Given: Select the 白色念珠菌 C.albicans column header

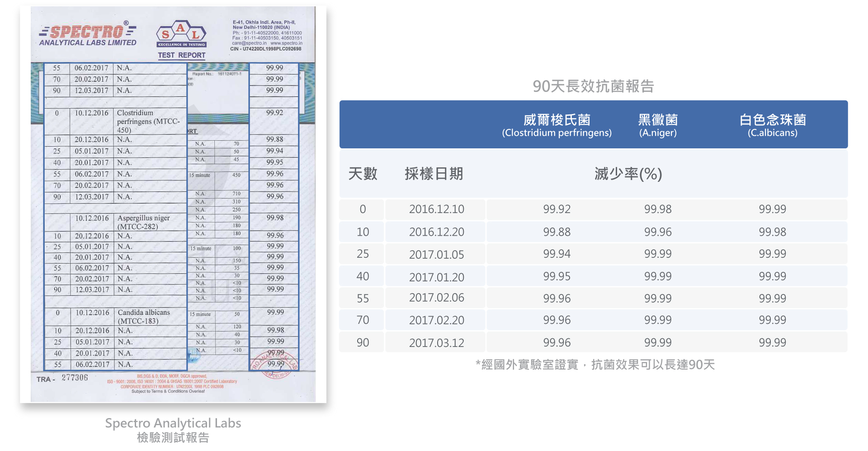Looking at the screenshot, I should (772, 125).
